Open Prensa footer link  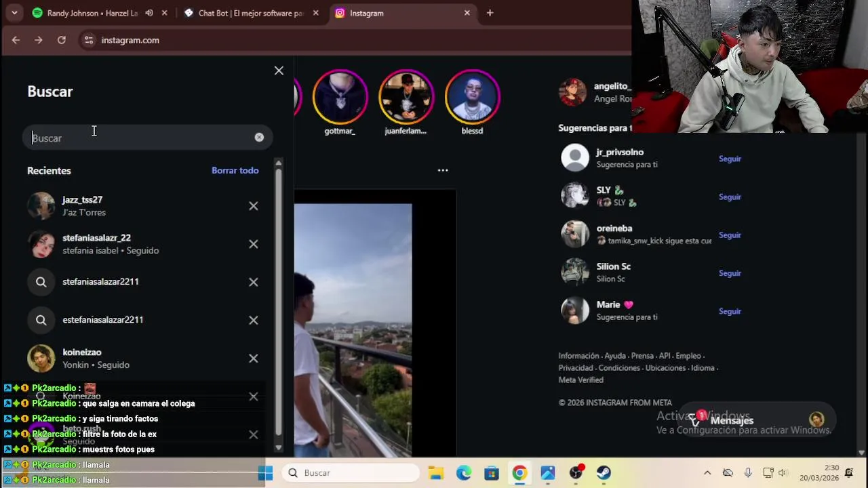pyautogui.click(x=642, y=356)
